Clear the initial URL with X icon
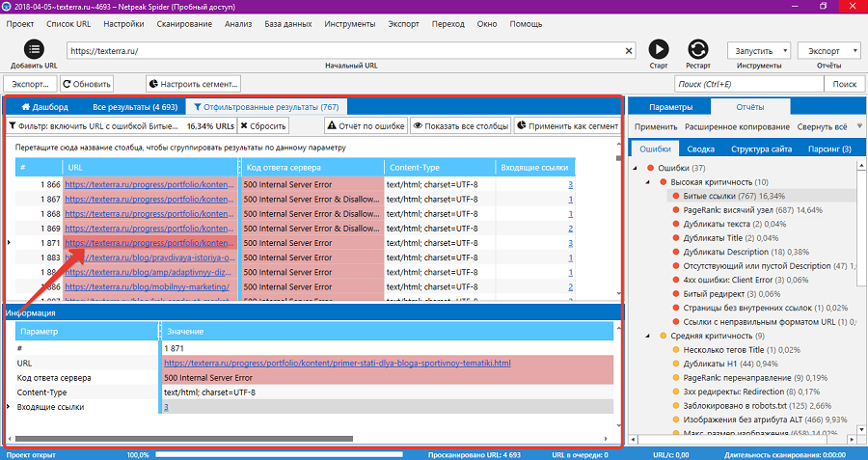The image size is (868, 460). [x=629, y=51]
